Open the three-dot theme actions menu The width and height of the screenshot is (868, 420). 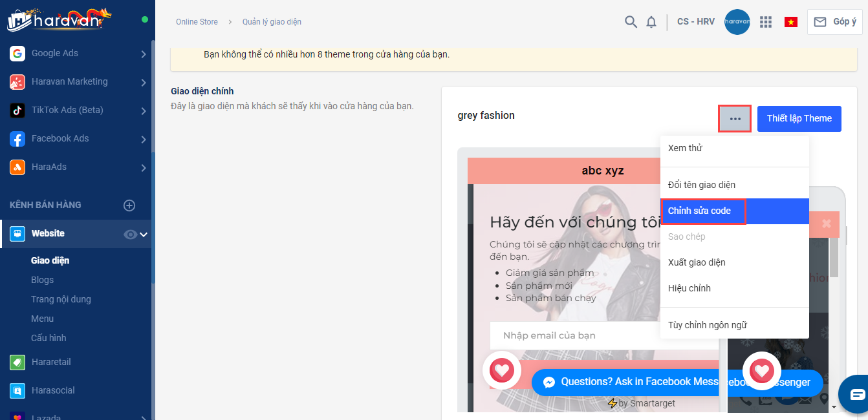point(734,119)
